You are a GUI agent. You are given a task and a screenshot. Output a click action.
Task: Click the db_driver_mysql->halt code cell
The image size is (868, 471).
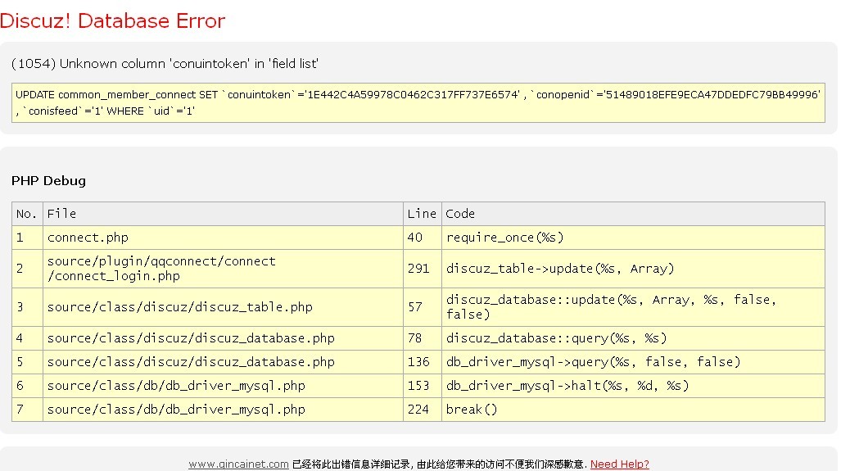coord(633,386)
